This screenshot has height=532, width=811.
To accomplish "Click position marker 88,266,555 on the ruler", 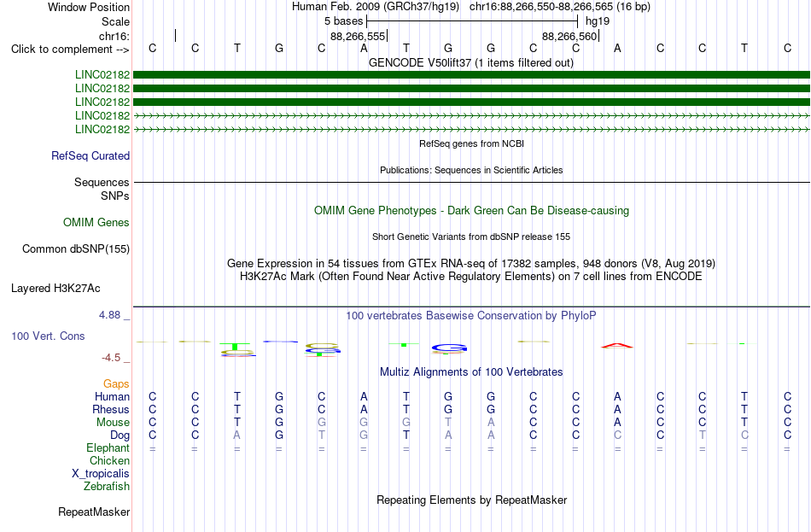I will point(358,36).
